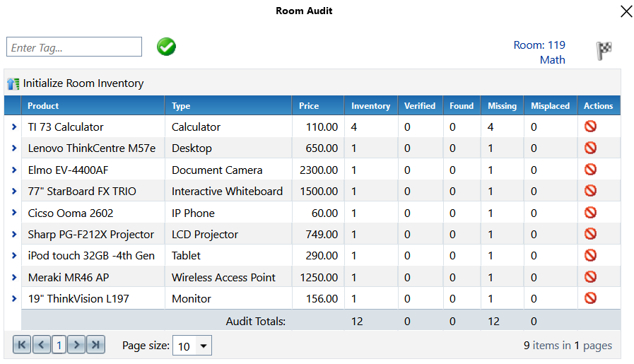Open the Page size dropdown
The width and height of the screenshot is (634, 364).
(204, 346)
